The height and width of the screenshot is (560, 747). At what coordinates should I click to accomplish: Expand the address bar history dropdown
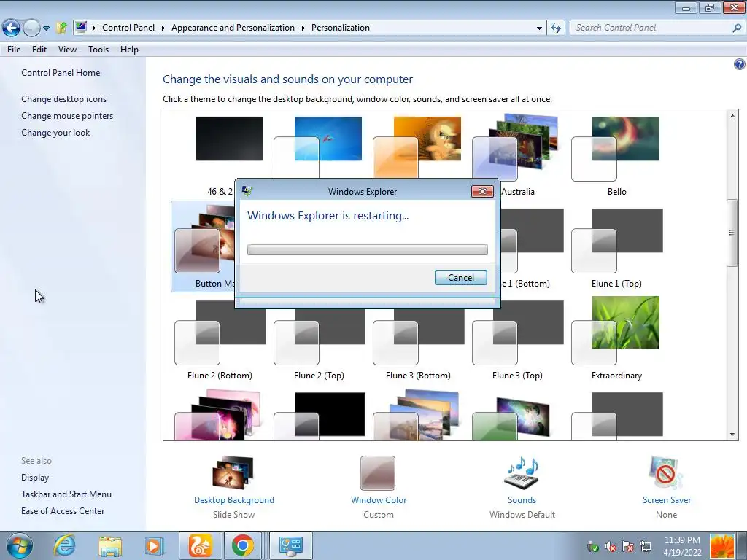click(539, 28)
